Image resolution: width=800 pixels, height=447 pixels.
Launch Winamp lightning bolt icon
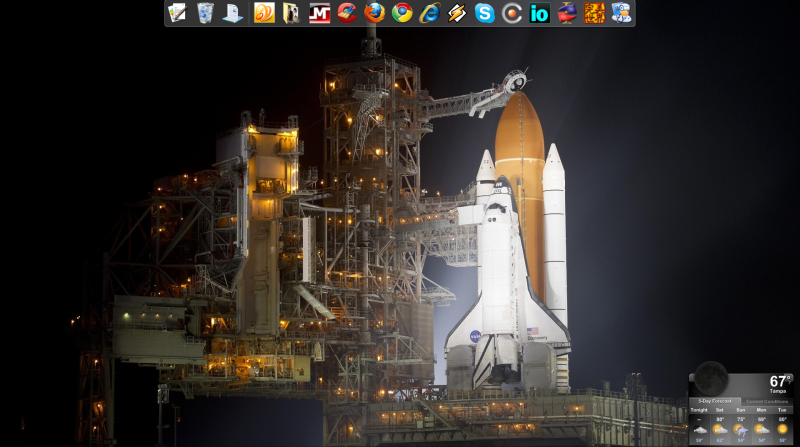click(x=457, y=13)
